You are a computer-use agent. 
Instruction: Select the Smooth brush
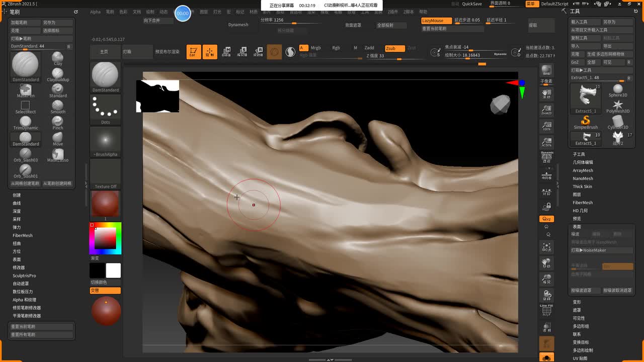click(x=58, y=107)
